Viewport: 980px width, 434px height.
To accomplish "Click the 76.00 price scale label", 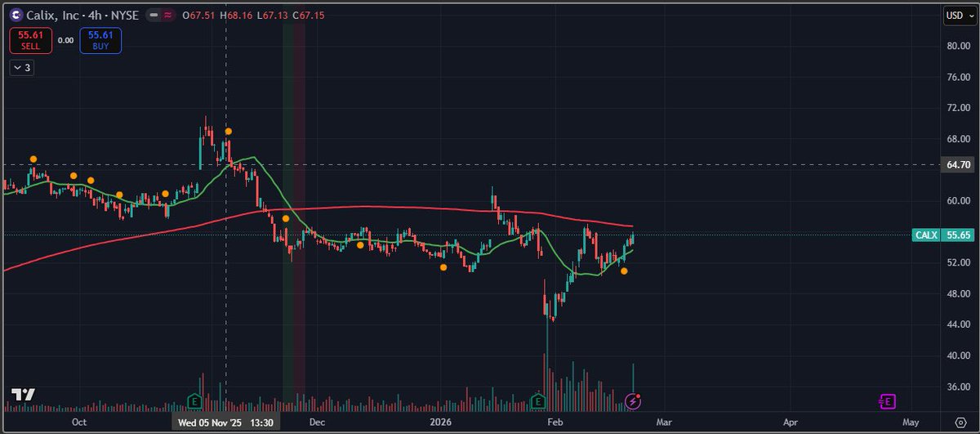I will [x=957, y=77].
